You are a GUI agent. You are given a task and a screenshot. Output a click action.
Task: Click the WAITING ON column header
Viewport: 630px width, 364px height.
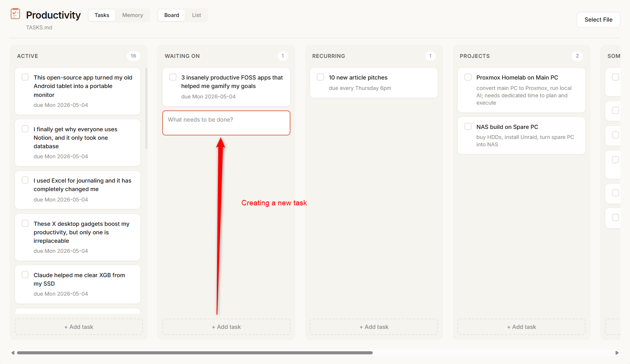tap(182, 56)
